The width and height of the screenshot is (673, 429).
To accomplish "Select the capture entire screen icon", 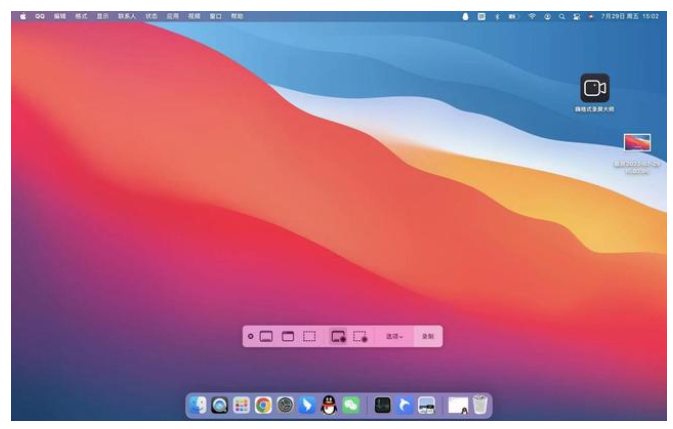I will 266,337.
